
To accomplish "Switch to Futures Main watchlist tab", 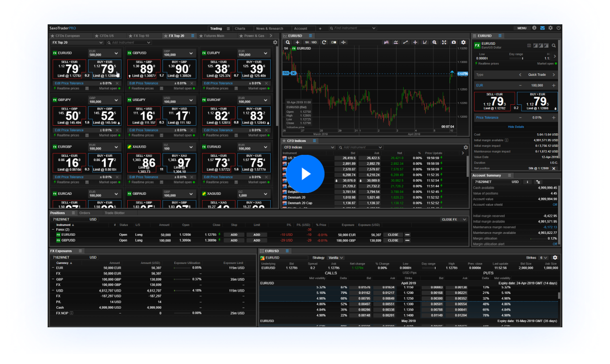I will [212, 36].
